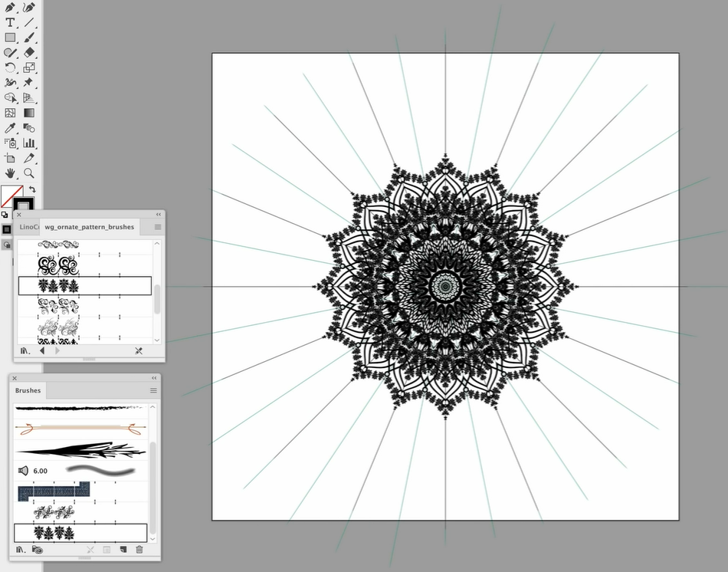The width and height of the screenshot is (728, 572).
Task: Select the Paintbrush tool
Action: click(29, 37)
